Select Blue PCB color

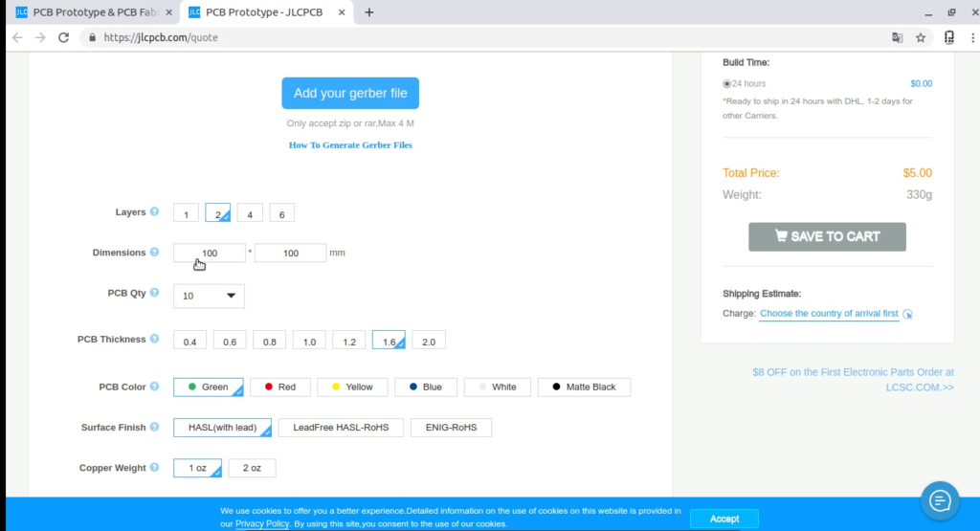coord(426,387)
